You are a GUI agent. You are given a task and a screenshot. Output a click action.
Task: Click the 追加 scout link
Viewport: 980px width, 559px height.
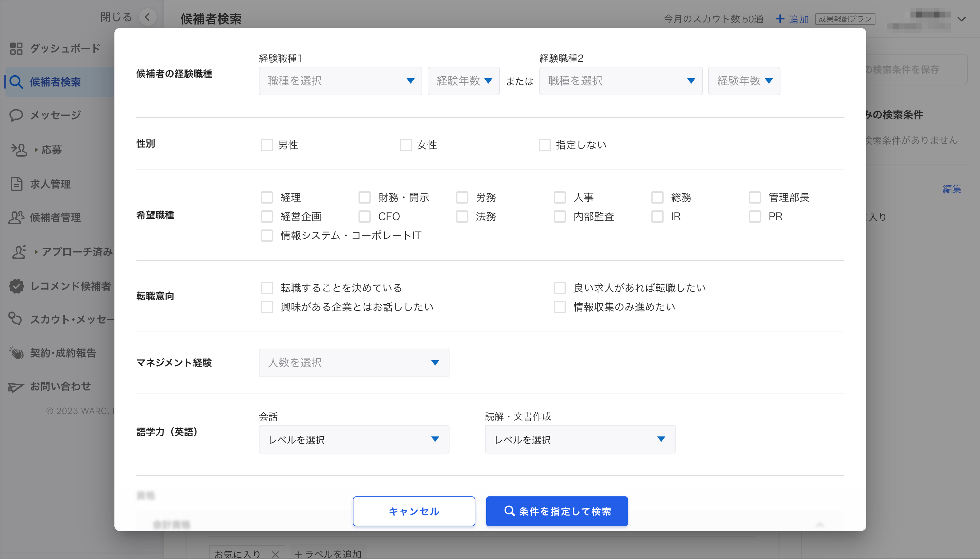point(792,19)
